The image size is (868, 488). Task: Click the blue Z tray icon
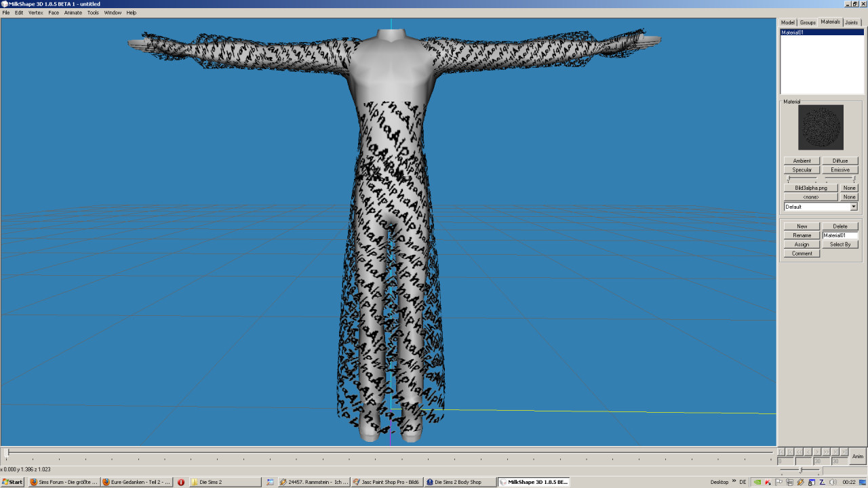pyautogui.click(x=822, y=482)
